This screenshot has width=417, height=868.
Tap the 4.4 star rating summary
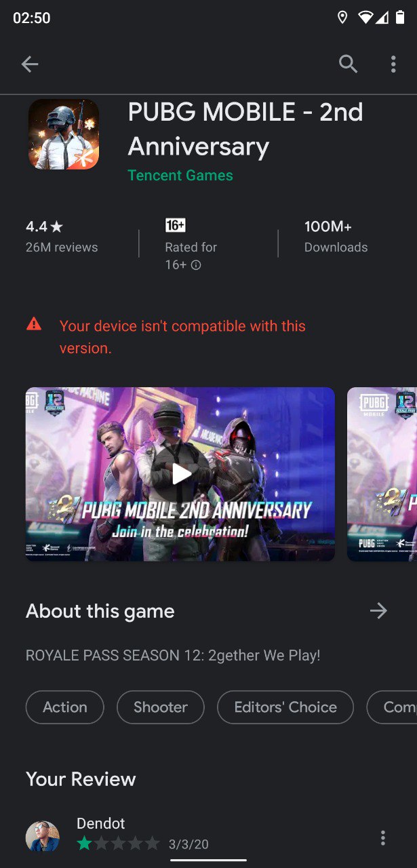[x=62, y=236]
